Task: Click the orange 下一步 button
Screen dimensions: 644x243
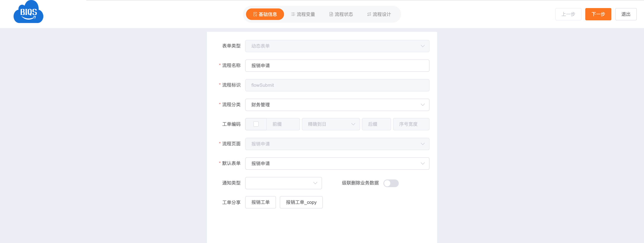Action: click(x=598, y=14)
